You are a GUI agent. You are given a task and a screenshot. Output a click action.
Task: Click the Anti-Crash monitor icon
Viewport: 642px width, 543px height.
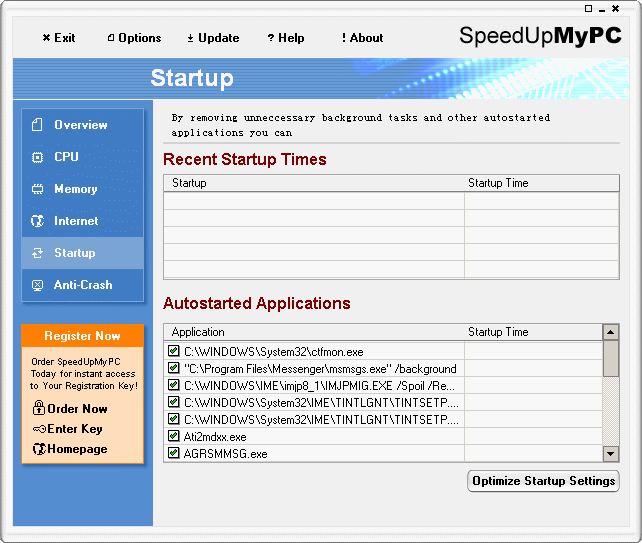coord(37,285)
